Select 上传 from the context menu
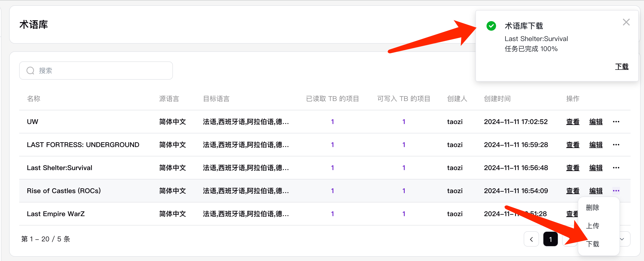The image size is (644, 261). click(x=593, y=226)
